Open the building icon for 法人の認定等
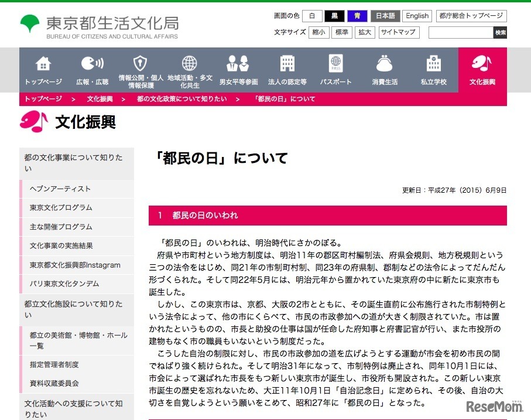Viewport: 531px width, 420px height. [287, 63]
